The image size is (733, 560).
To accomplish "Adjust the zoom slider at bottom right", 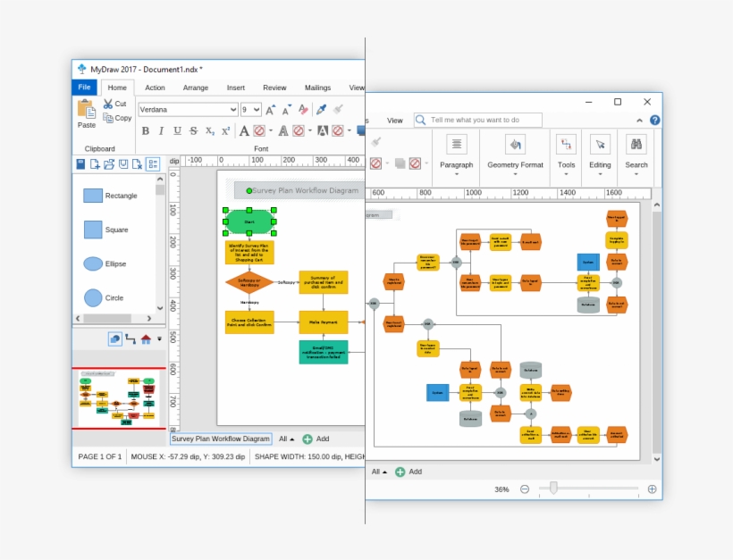I will pyautogui.click(x=554, y=489).
